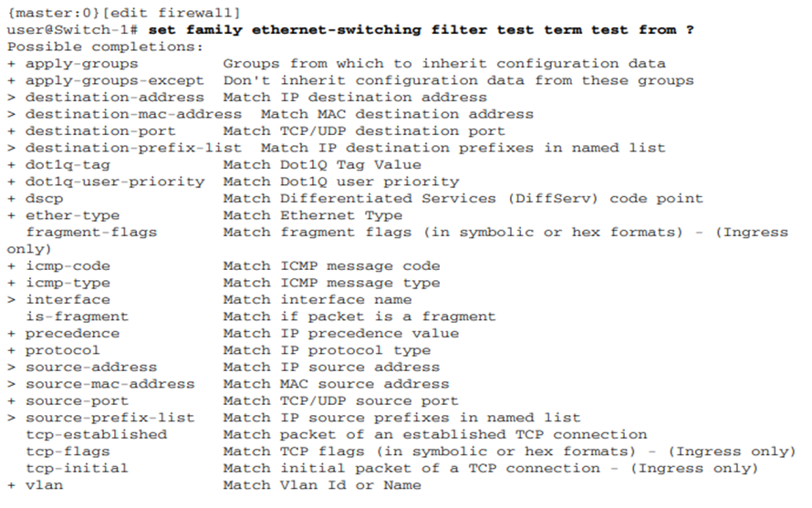812x508 pixels.
Task: Click the user@Switch-1# command prompt
Action: coord(72,29)
